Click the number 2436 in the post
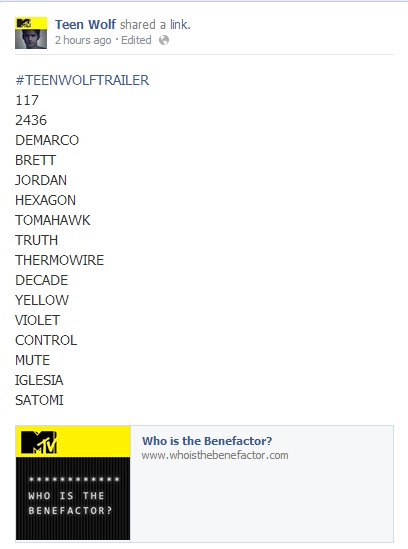This screenshot has width=408, height=549. tap(31, 120)
